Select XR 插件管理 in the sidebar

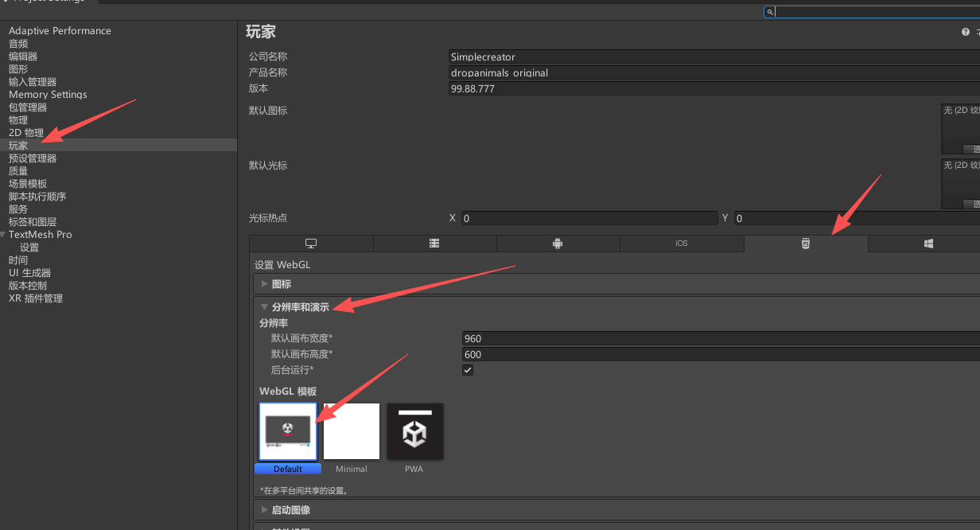36,298
